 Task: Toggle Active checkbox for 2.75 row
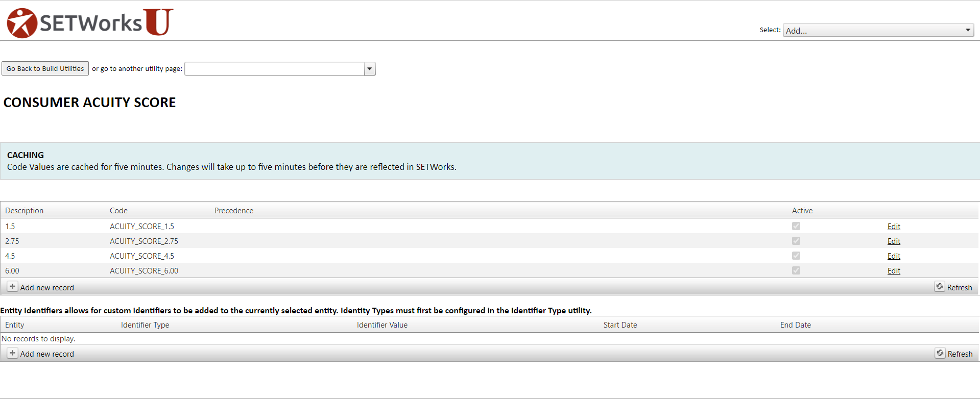pos(796,241)
